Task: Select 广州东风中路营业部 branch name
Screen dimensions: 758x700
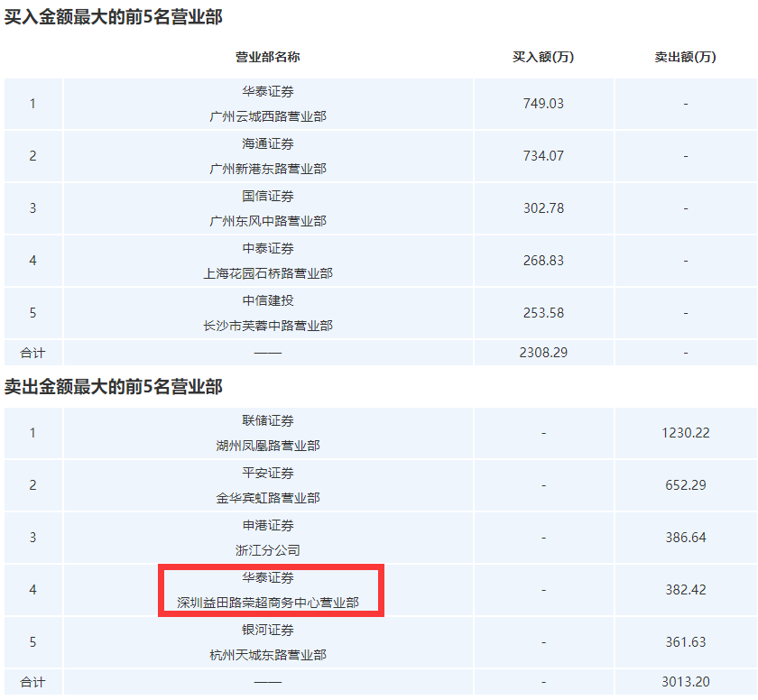Action: [x=268, y=221]
